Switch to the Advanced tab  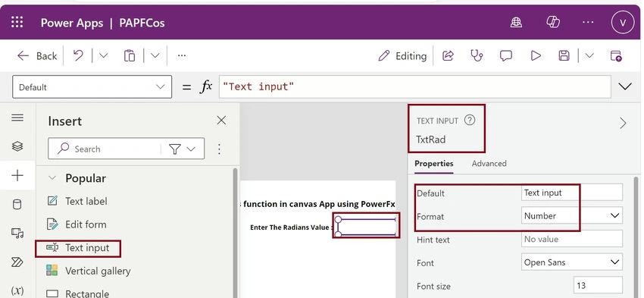[489, 164]
